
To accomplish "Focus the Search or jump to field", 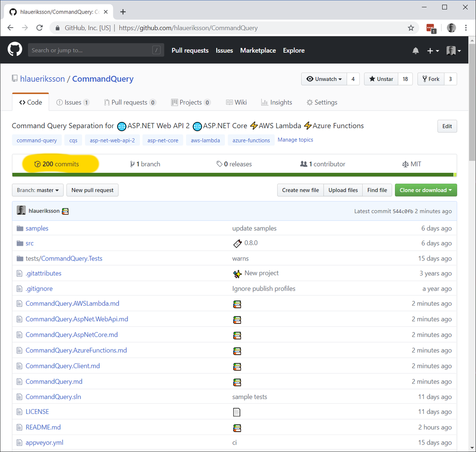I will [96, 50].
